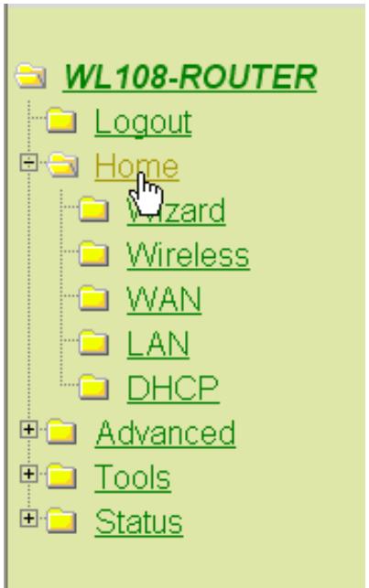369x588 pixels.
Task: Click the folder icon beside Logout
Action: click(61, 120)
